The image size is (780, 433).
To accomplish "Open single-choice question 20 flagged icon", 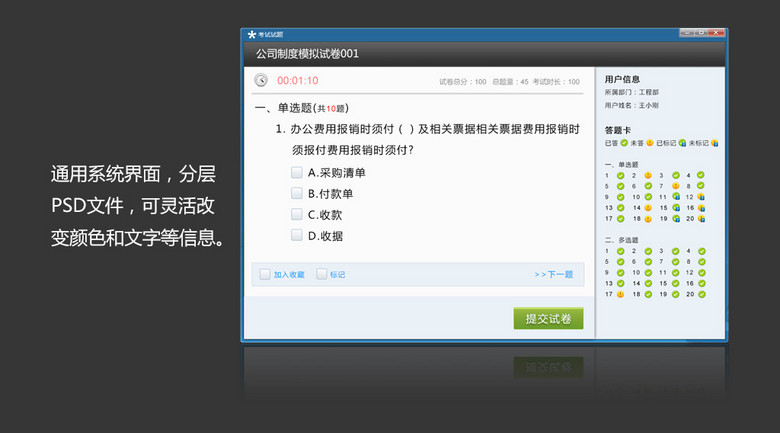I will tap(701, 219).
